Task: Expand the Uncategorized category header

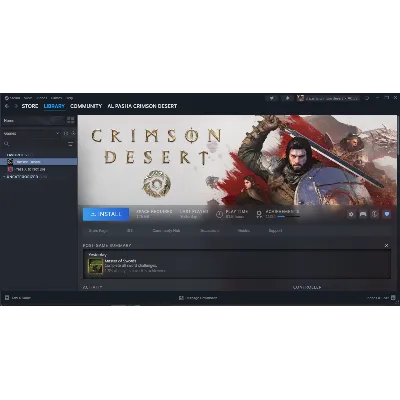Action: pyautogui.click(x=25, y=177)
